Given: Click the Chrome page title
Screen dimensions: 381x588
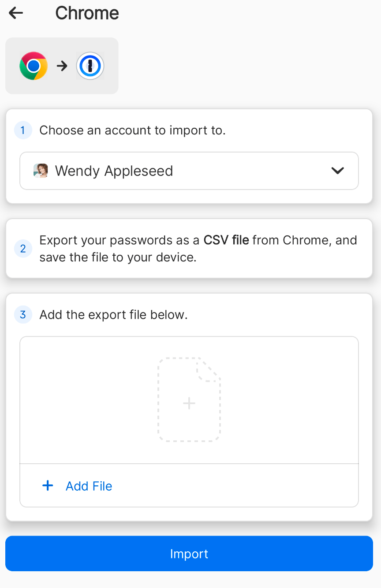Looking at the screenshot, I should click(x=87, y=13).
